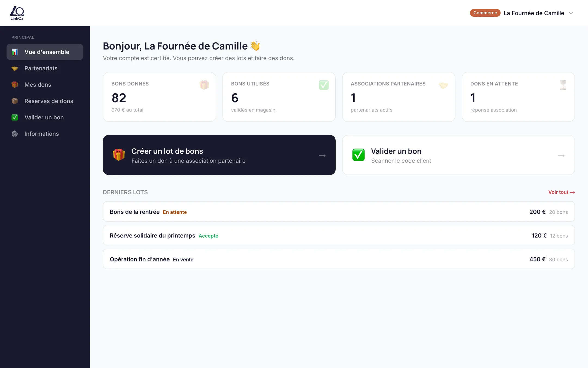Viewport: 588px width, 368px height.
Task: Click the bar chart icon beside Vue d'ensemble
Action: point(15,52)
